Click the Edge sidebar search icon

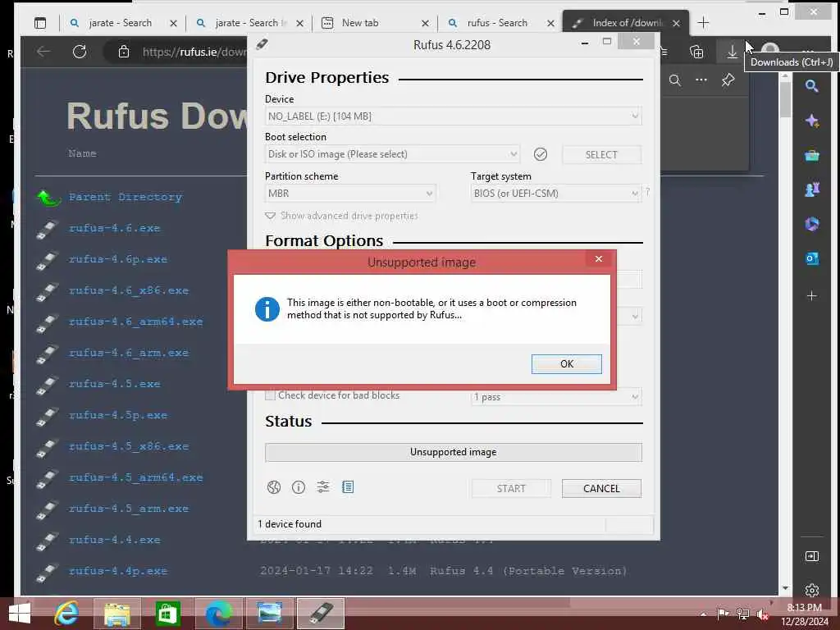(x=811, y=86)
